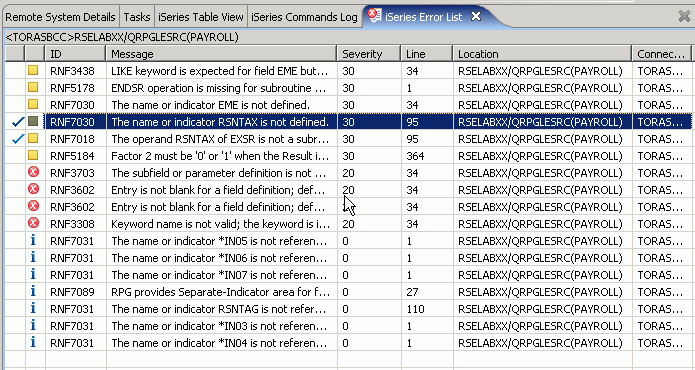Viewport: 695px width, 370px height.
Task: Click warning icon for RNF7018 row
Action: click(x=33, y=138)
